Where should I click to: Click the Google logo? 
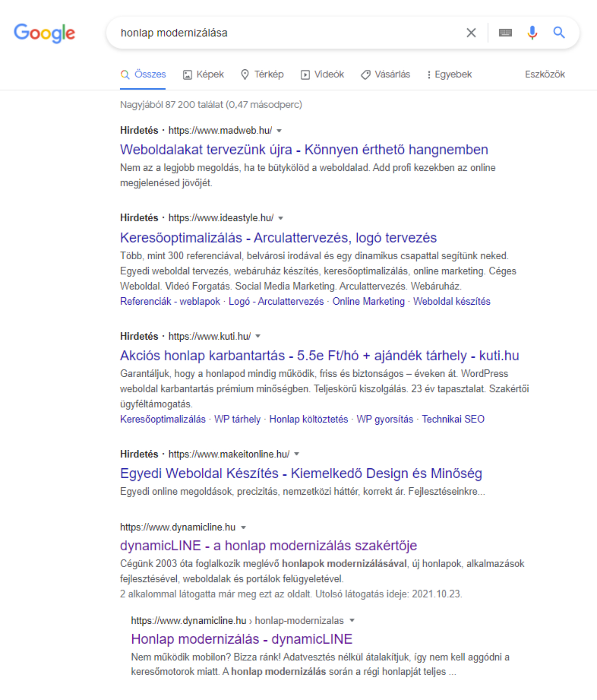[x=44, y=33]
